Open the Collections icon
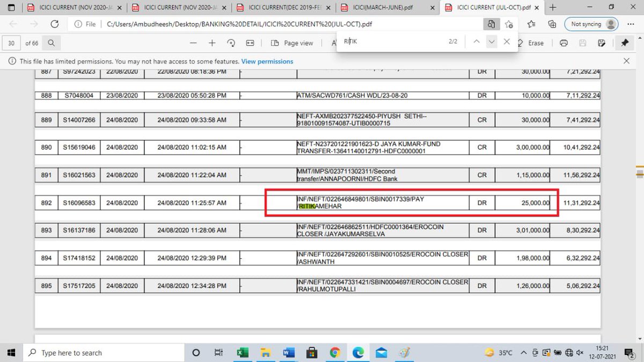 (x=552, y=24)
